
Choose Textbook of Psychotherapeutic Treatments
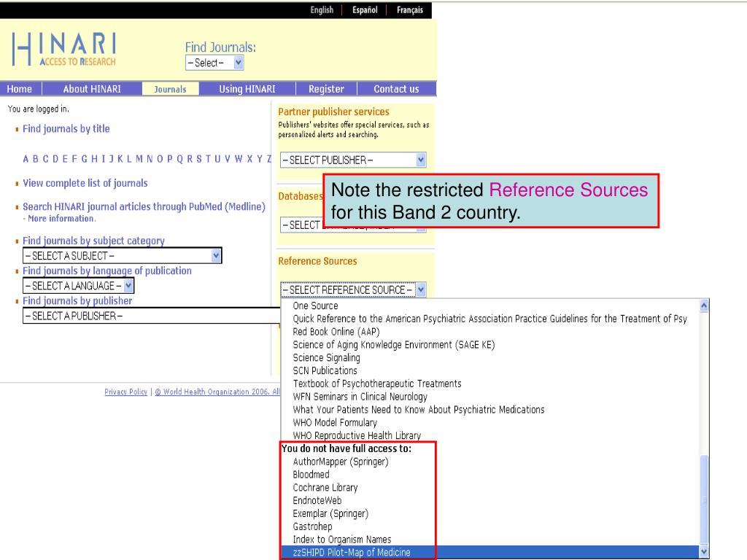(x=490, y=384)
